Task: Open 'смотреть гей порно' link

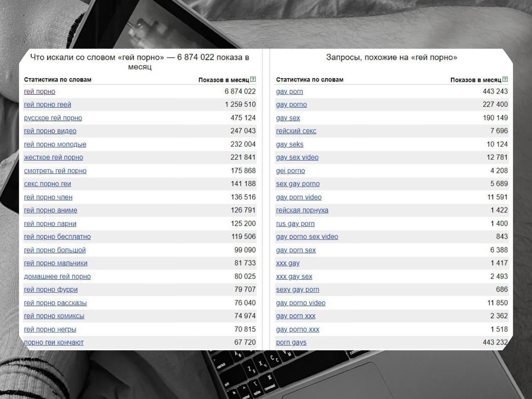Action: 55,171
